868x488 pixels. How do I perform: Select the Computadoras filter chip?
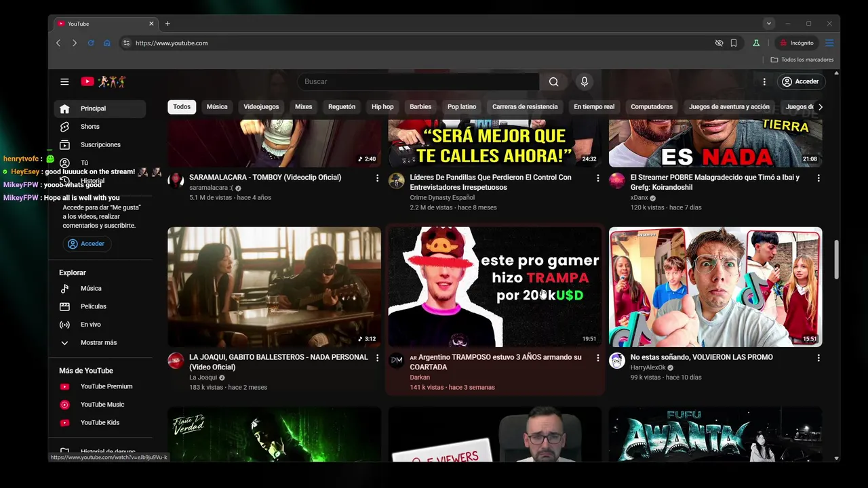[x=652, y=106]
